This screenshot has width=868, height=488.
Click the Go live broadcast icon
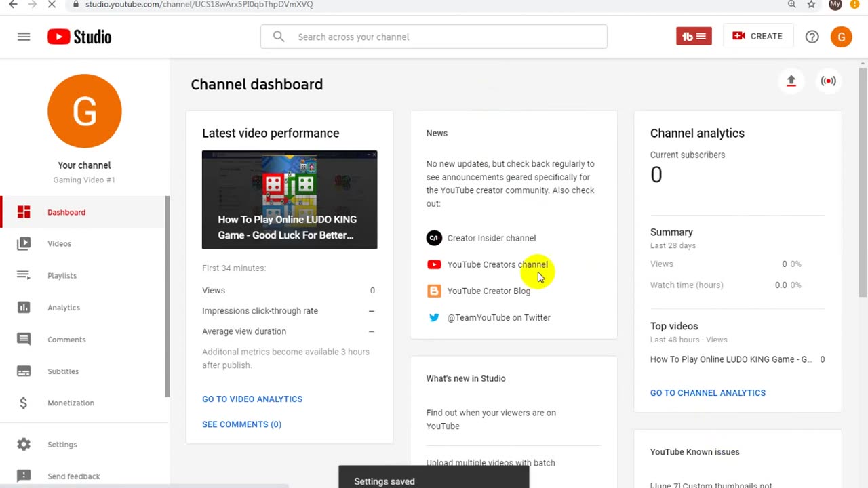point(828,81)
